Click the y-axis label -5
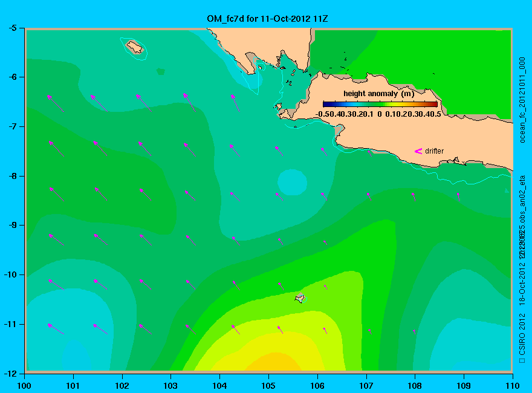Image resolution: width=532 pixels, height=393 pixels. point(12,28)
